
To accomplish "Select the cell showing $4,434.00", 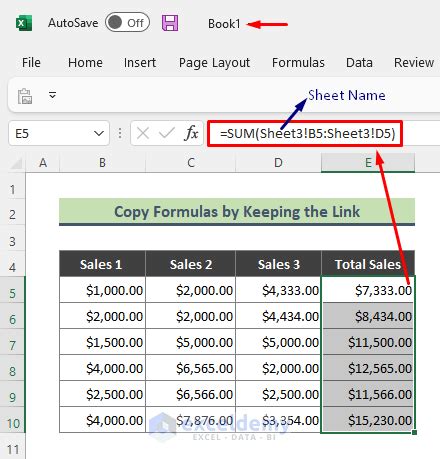I will coord(278,316).
